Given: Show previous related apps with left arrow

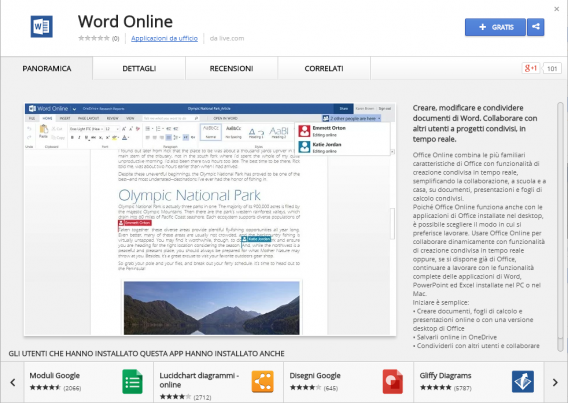Looking at the screenshot, I should click(x=13, y=382).
